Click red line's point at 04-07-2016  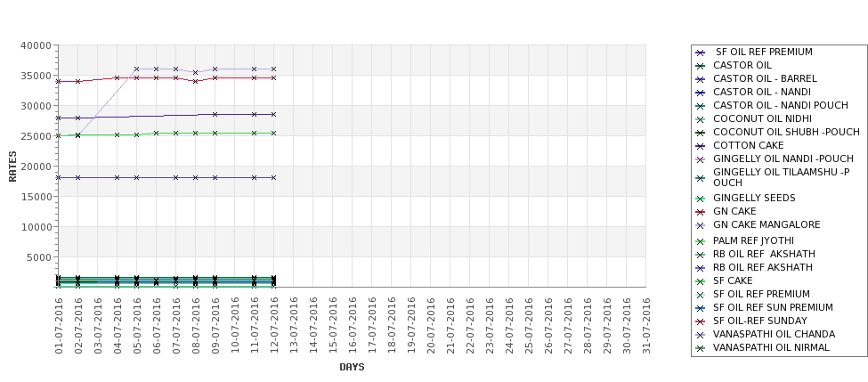point(117,78)
